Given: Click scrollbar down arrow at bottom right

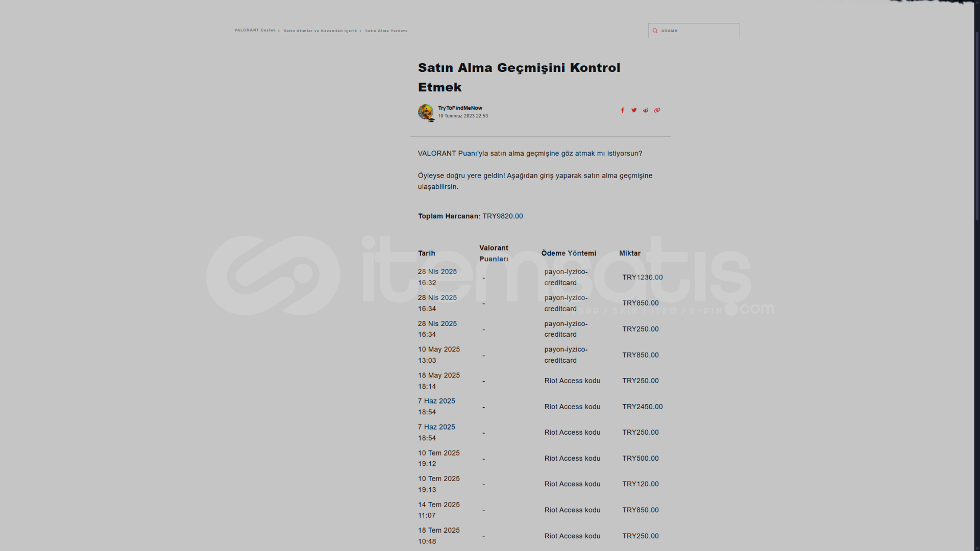Looking at the screenshot, I should (x=977, y=548).
